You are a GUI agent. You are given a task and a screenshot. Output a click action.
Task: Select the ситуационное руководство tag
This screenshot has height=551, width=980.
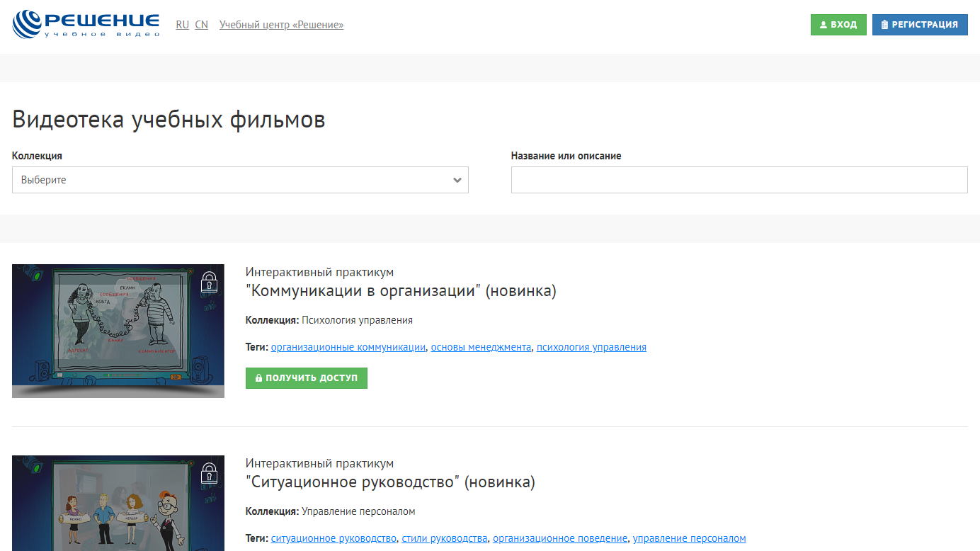334,538
